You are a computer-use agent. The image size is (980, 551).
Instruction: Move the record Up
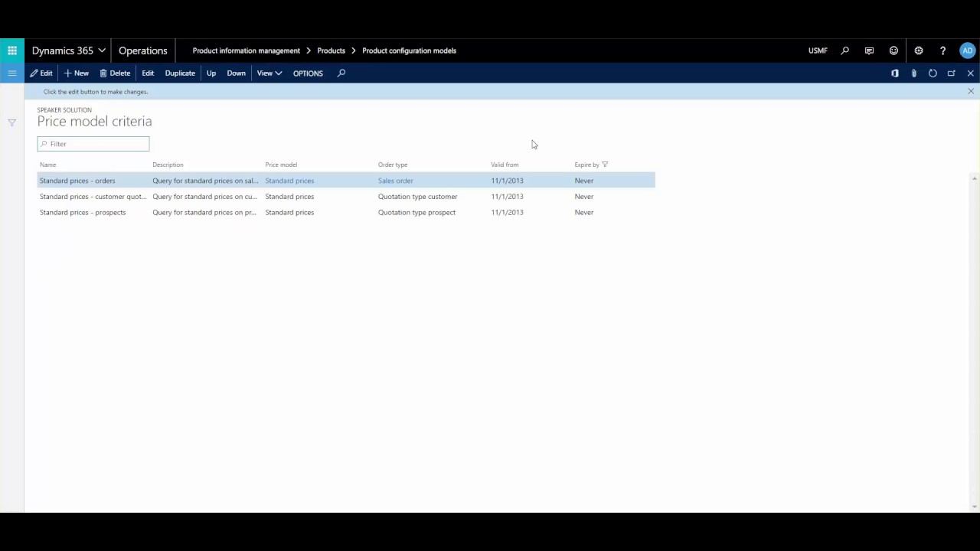[x=211, y=73]
